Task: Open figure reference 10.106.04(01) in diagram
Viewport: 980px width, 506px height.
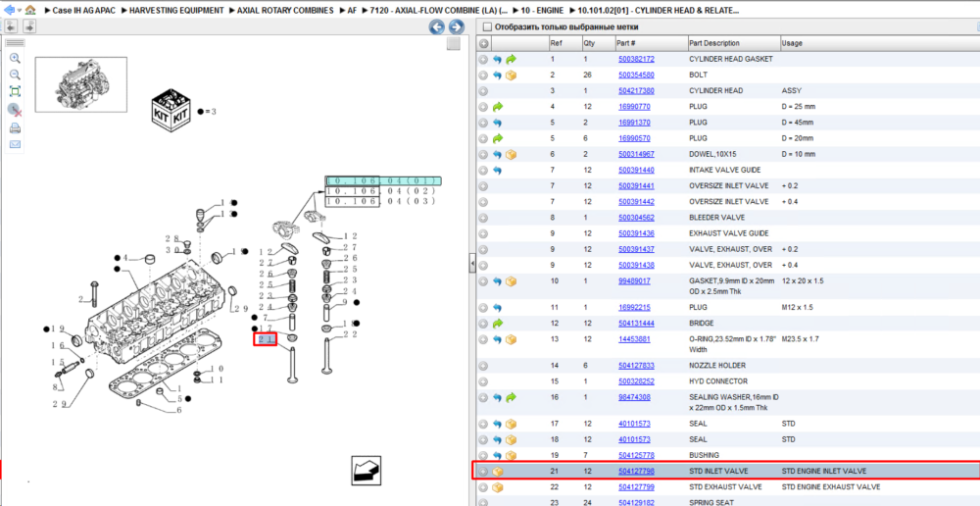Action: (x=383, y=180)
